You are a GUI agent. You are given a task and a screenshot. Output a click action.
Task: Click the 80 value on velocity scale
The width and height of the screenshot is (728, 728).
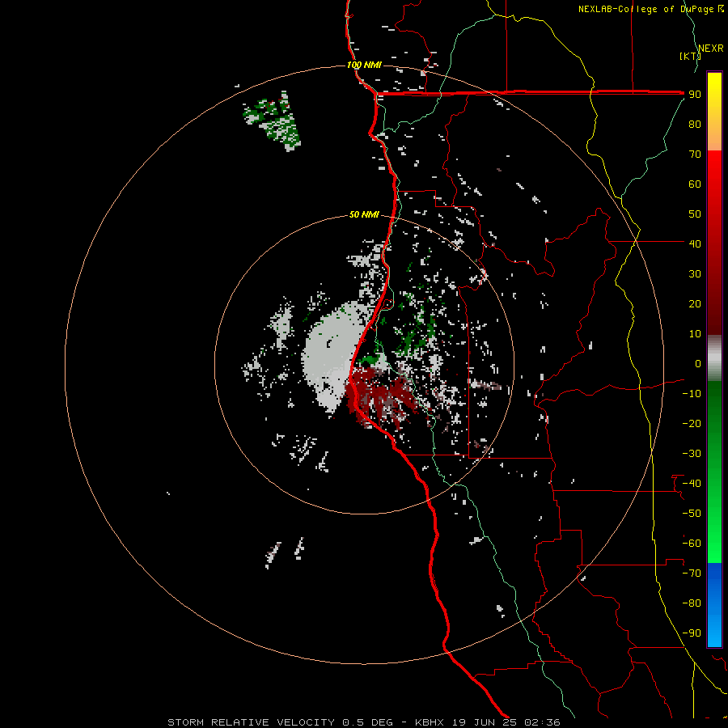[x=695, y=125]
